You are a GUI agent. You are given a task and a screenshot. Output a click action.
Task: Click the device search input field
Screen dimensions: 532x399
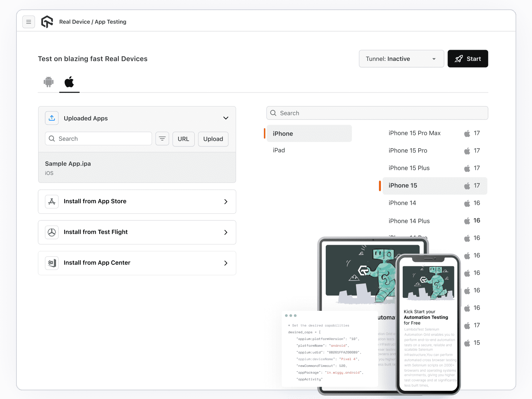point(377,113)
